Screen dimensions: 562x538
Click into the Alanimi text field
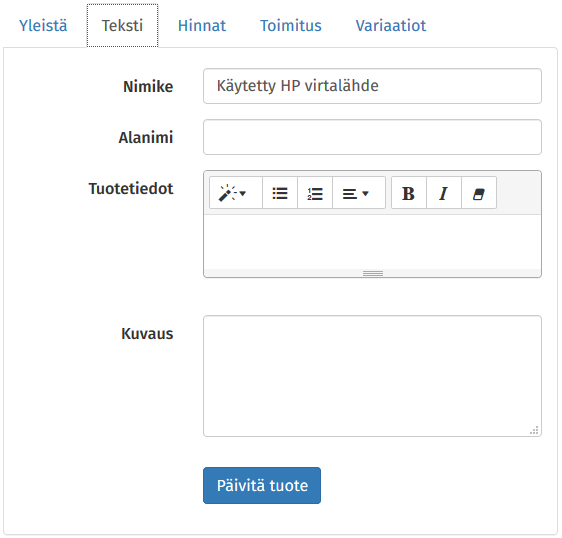(x=372, y=137)
